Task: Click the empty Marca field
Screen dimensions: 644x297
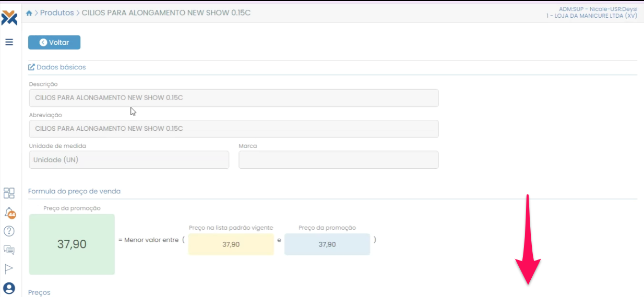Action: coord(338,160)
